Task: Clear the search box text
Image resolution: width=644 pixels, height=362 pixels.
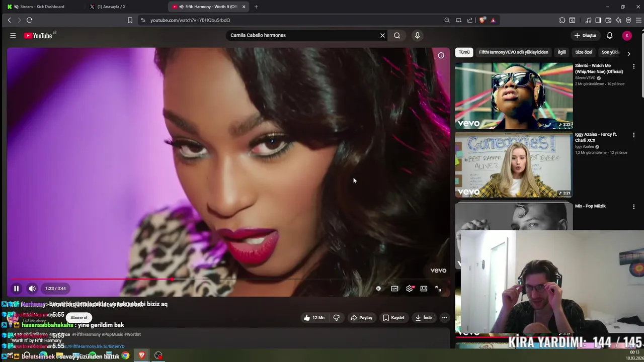Action: click(382, 35)
